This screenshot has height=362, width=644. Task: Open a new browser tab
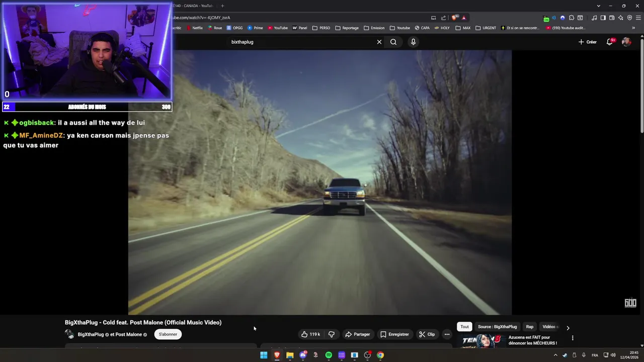point(222,6)
